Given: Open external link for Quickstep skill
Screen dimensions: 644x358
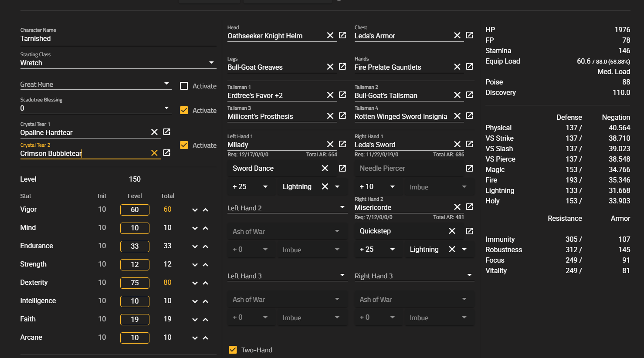Looking at the screenshot, I should click(469, 231).
